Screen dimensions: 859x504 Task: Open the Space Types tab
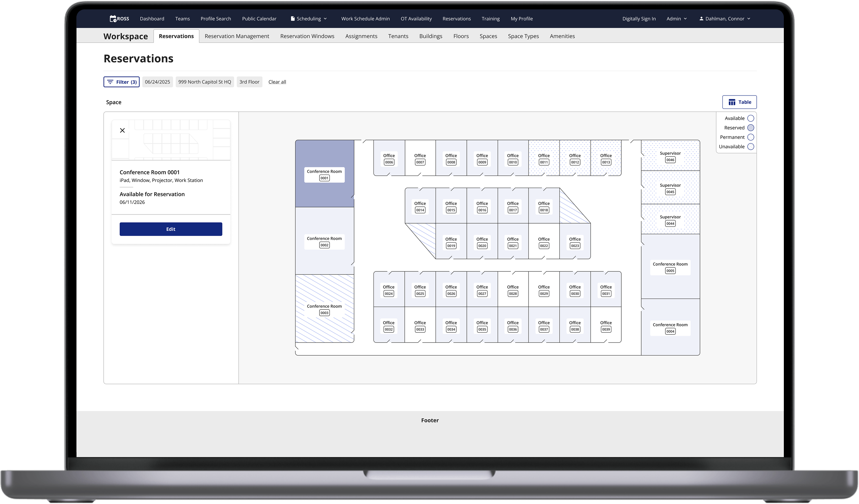point(523,36)
